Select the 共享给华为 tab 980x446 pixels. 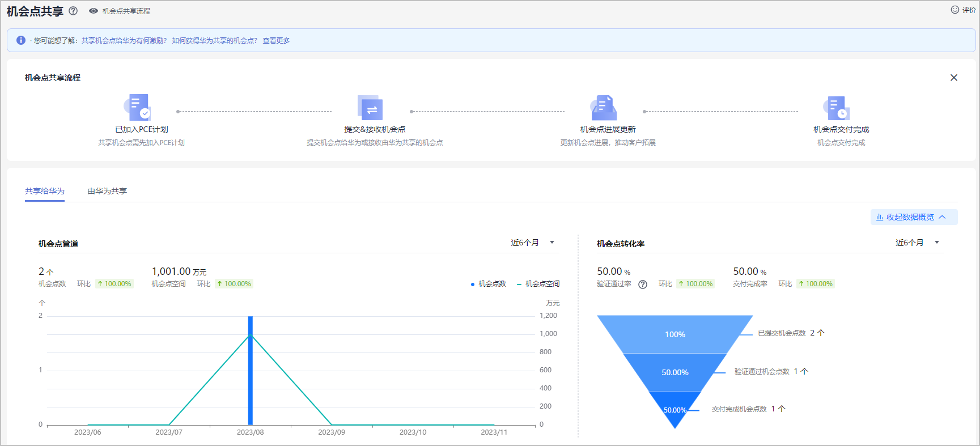click(45, 191)
